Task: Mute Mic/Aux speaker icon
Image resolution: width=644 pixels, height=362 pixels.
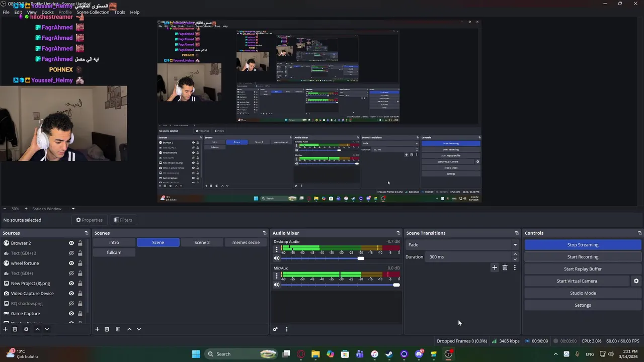Action: coord(276,285)
